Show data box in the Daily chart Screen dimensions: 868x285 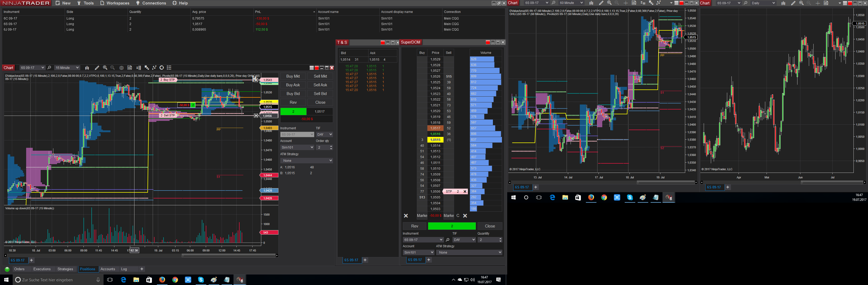point(826,3)
